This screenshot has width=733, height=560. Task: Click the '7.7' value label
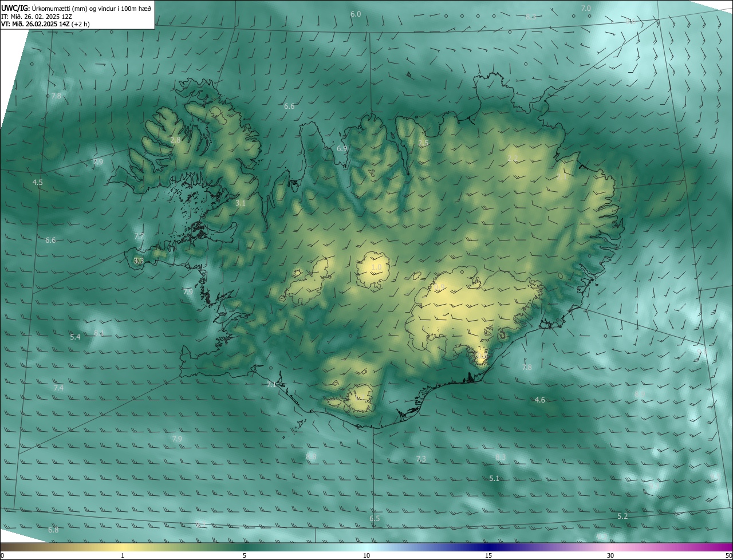coord(139,236)
